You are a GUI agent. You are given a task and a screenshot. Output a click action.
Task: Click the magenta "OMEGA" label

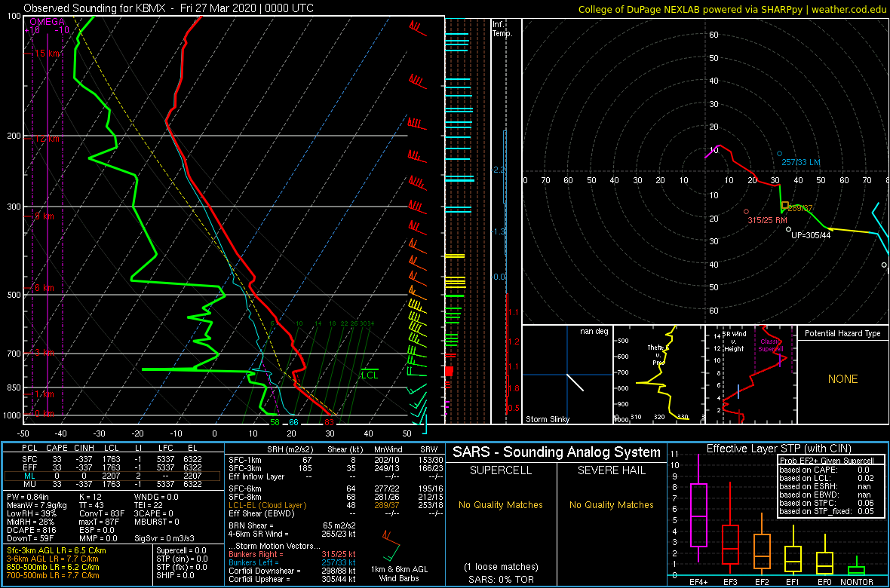coord(47,22)
